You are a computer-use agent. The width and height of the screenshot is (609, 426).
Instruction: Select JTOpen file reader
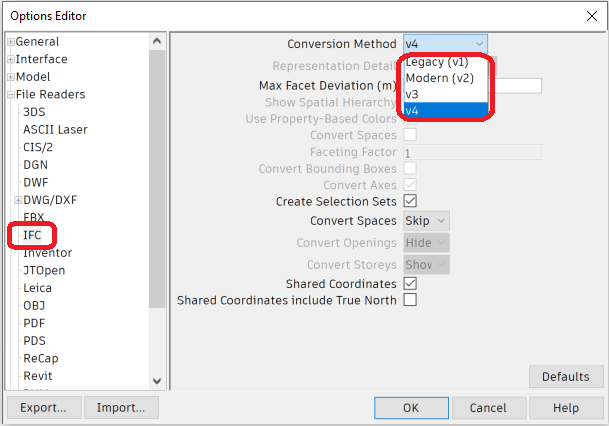coord(44,270)
